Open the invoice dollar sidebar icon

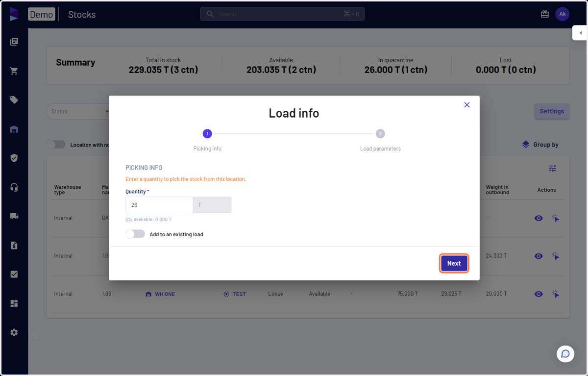(14, 245)
